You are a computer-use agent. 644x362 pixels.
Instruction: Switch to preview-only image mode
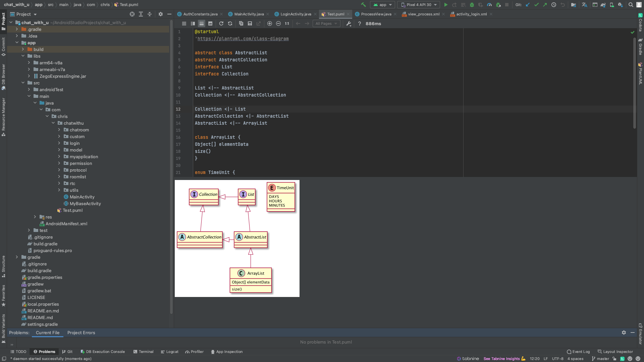pos(210,23)
